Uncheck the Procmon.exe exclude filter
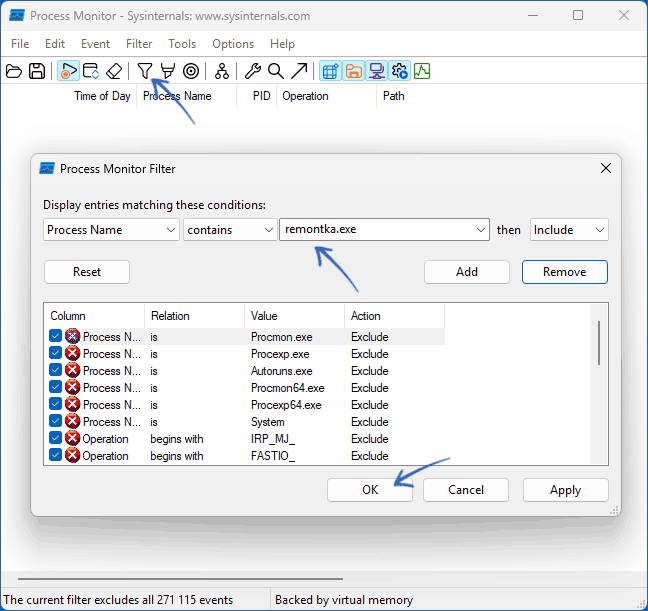 (x=55, y=336)
